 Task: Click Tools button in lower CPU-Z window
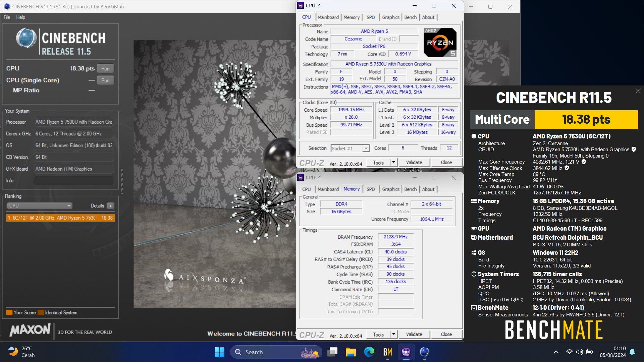[x=378, y=335]
